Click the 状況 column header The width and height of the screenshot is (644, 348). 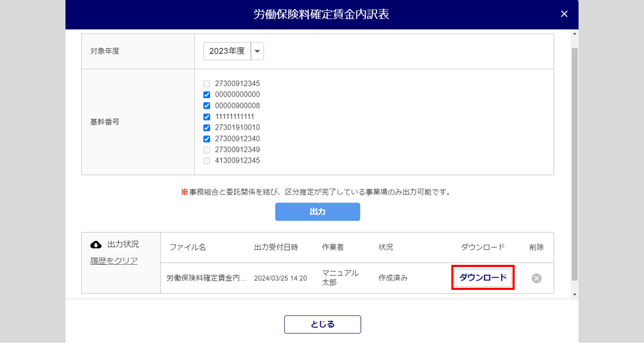(x=386, y=247)
